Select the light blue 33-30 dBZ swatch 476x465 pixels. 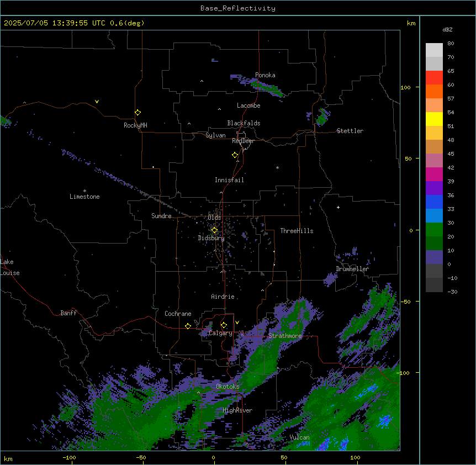pos(434,216)
